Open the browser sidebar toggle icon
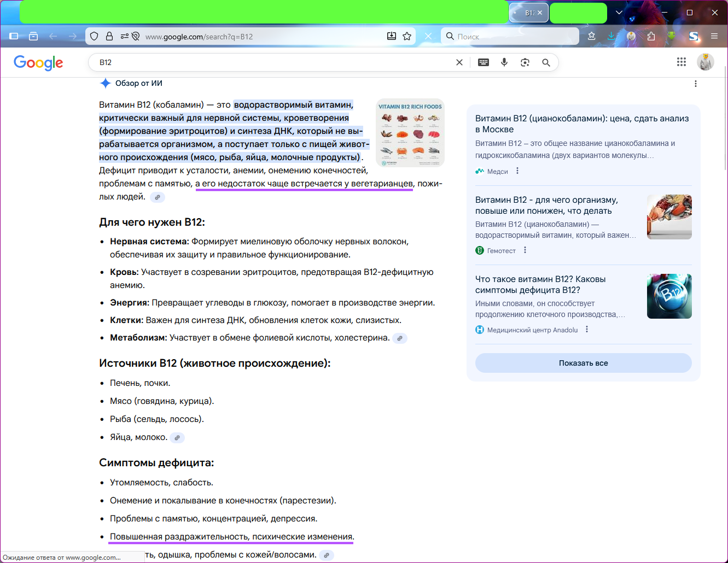The width and height of the screenshot is (728, 563). [x=14, y=36]
